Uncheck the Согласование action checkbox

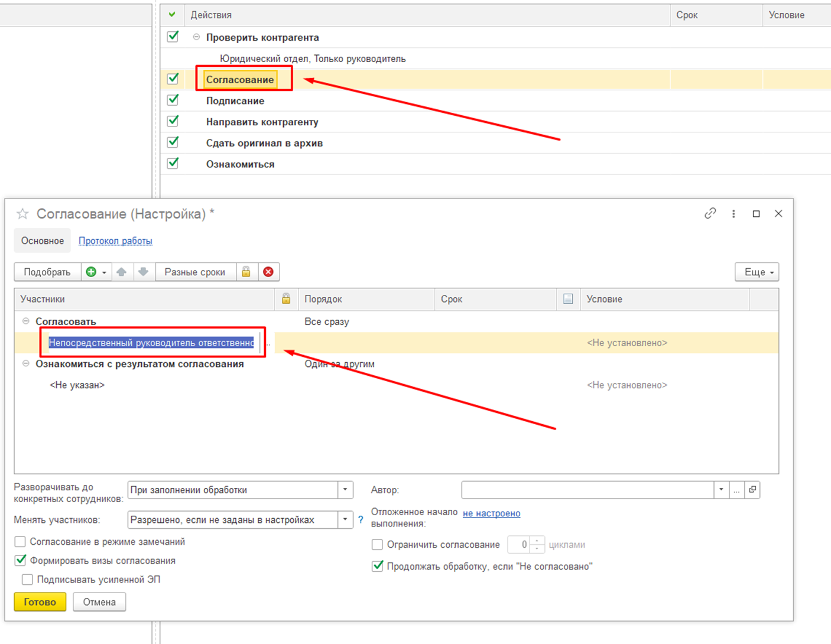(x=173, y=79)
